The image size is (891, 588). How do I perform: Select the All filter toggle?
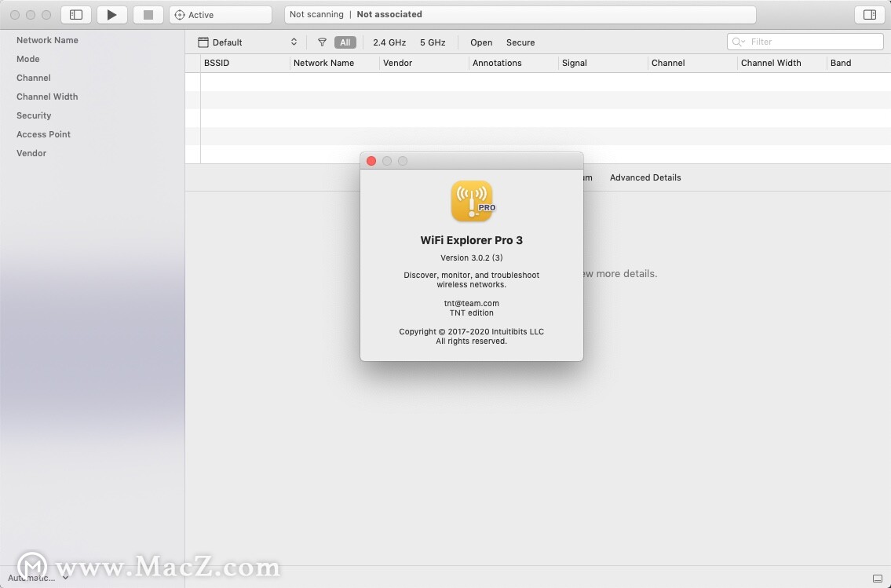tap(345, 42)
